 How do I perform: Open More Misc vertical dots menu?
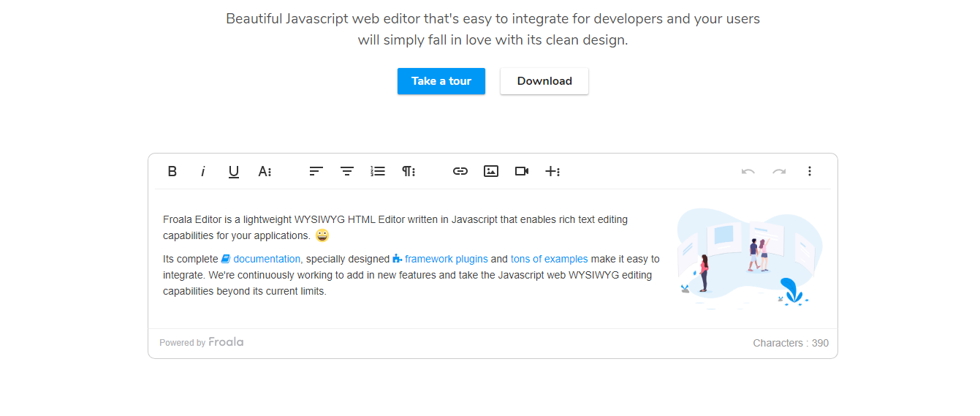[x=810, y=171]
